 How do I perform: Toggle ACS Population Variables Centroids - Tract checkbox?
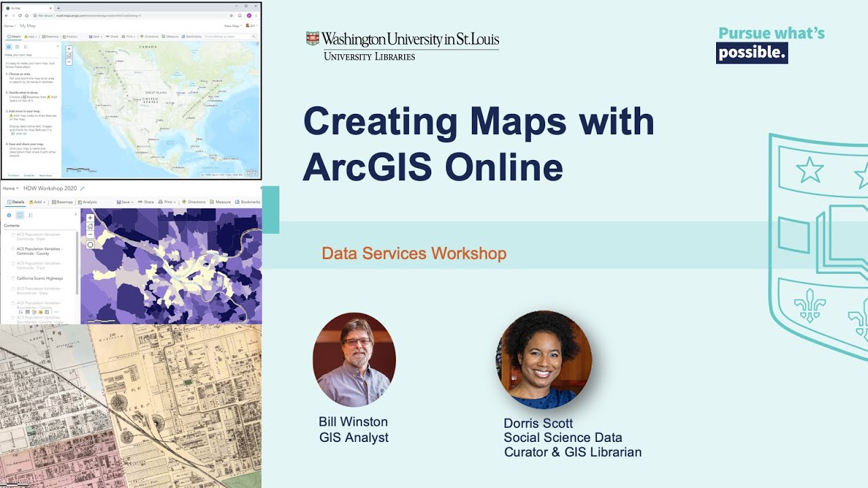coord(13,264)
